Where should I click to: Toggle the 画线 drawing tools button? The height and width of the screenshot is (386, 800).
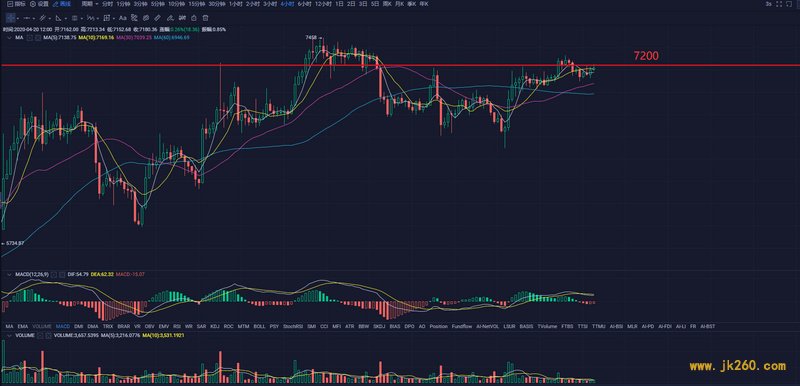coord(62,4)
